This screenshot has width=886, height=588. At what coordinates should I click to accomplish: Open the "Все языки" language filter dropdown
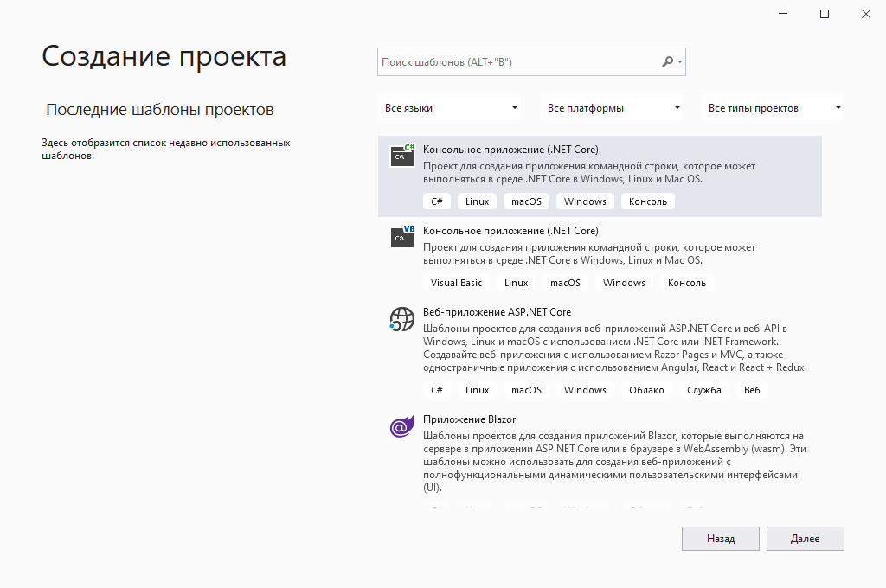(x=450, y=108)
